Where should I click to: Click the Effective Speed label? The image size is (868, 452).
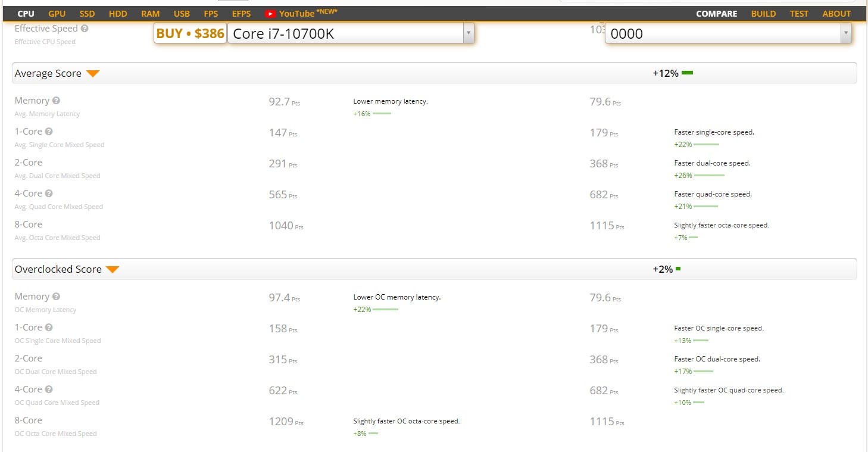point(46,29)
